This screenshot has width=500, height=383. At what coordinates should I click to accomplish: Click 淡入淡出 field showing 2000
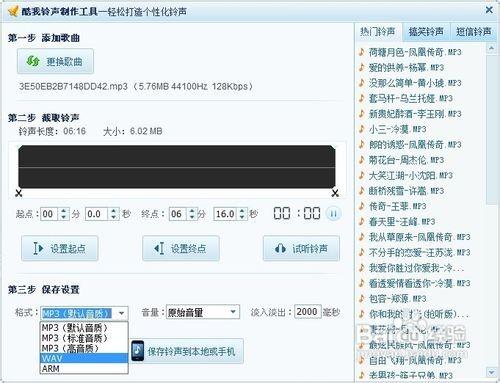307,312
